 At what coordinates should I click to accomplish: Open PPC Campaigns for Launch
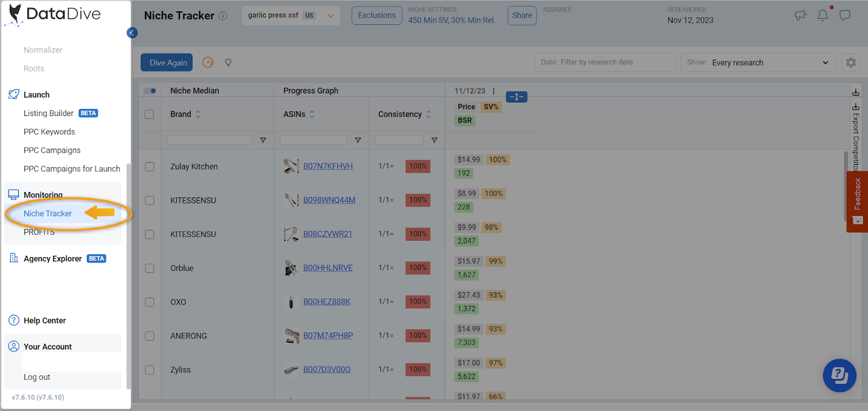pyautogui.click(x=72, y=169)
